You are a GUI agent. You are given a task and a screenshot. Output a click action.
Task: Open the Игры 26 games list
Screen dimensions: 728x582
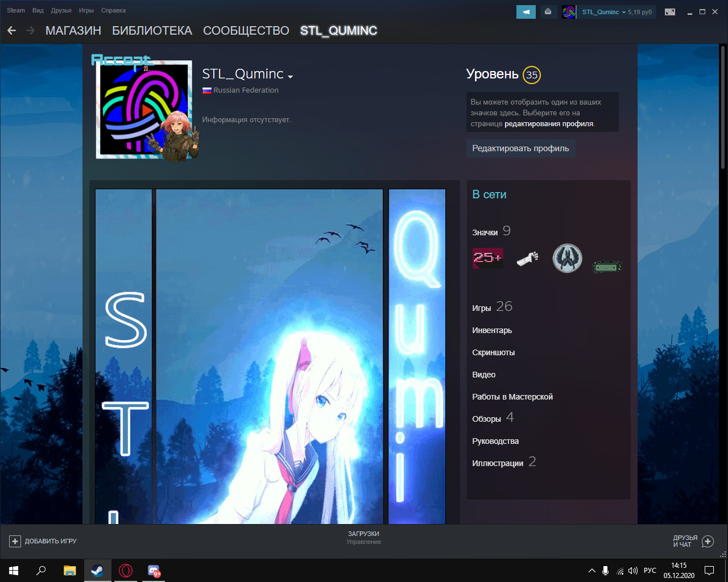click(x=492, y=307)
